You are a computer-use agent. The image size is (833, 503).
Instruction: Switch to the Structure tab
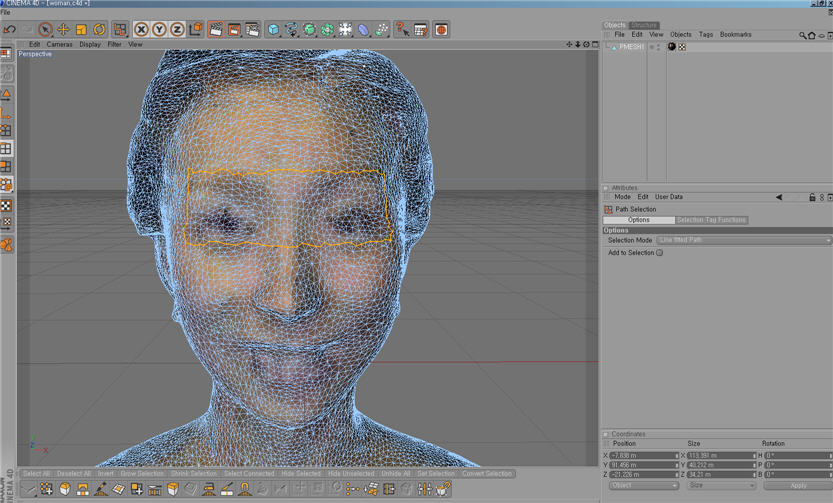point(644,25)
